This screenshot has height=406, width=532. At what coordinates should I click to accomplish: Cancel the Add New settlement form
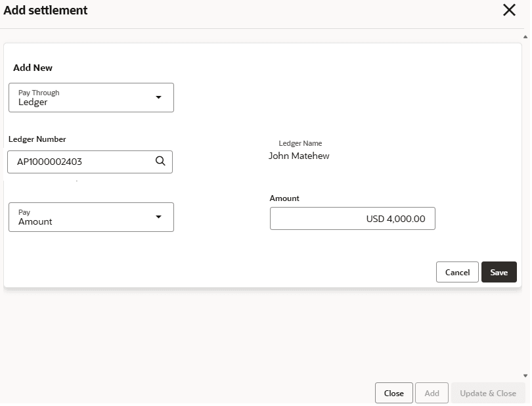click(x=457, y=272)
